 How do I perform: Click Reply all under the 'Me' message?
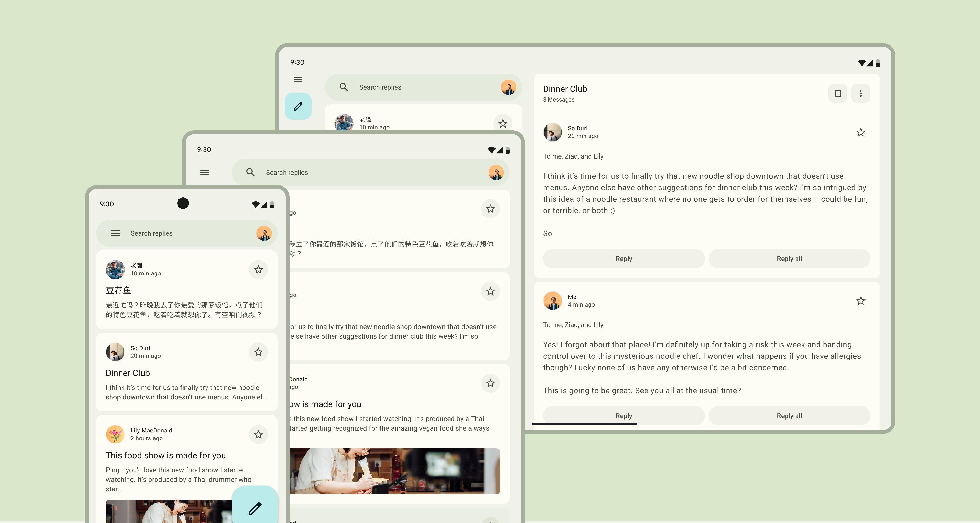click(789, 416)
